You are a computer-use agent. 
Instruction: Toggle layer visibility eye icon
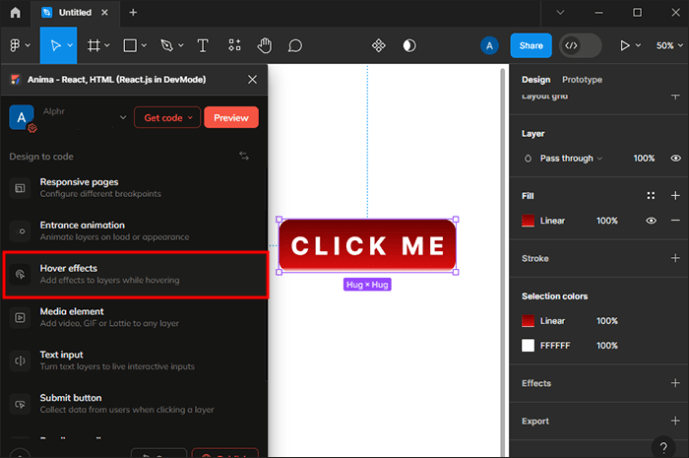click(675, 158)
